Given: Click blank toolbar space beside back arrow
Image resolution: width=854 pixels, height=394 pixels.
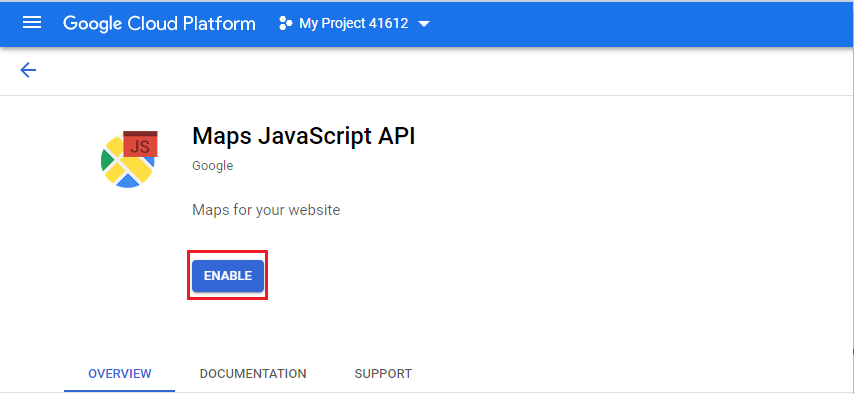Looking at the screenshot, I should (x=436, y=71).
